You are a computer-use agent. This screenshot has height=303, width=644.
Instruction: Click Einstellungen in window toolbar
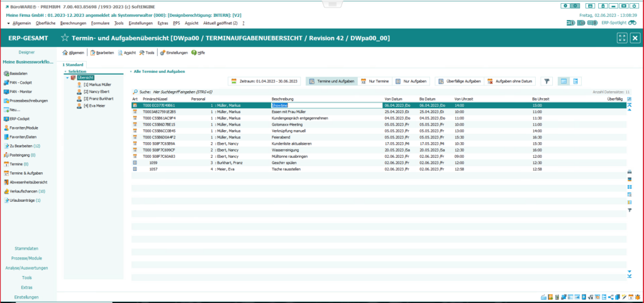click(x=174, y=53)
